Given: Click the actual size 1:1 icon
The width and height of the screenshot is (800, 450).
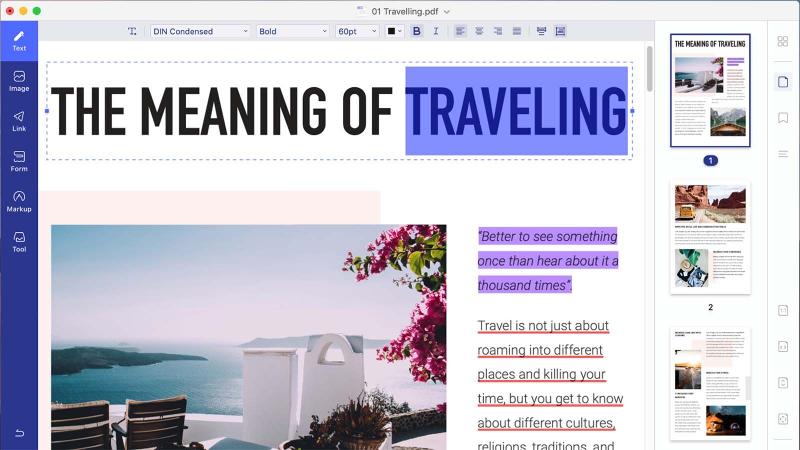Looking at the screenshot, I should point(783,310).
